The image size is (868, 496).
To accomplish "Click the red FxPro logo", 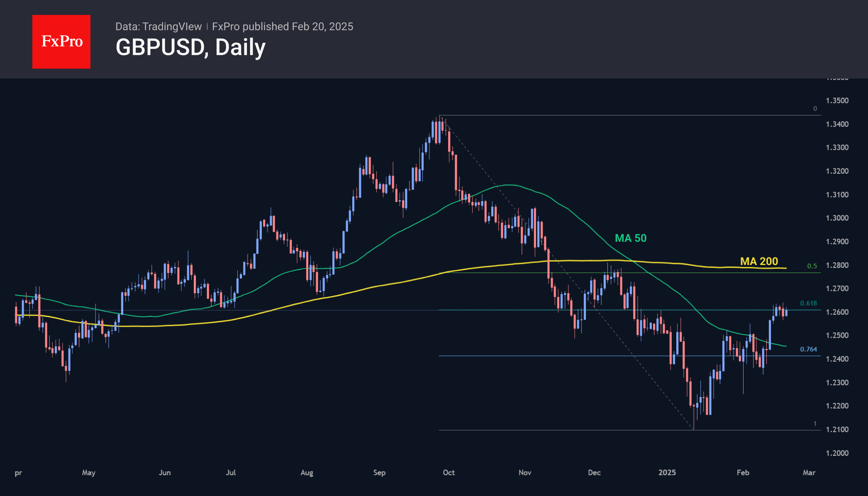I will click(x=61, y=41).
